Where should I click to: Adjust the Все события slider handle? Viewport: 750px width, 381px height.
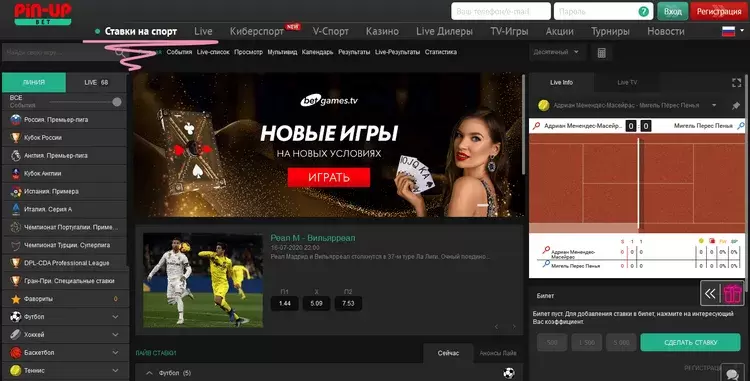coord(117,102)
